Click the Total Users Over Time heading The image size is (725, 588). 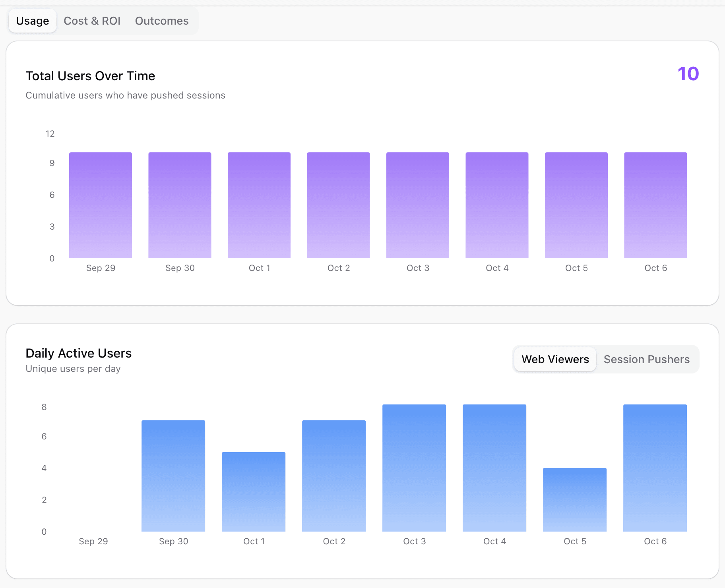[x=90, y=76]
